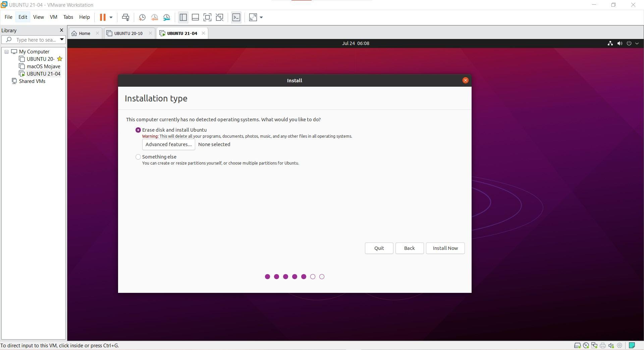Close the Install dialog

465,80
